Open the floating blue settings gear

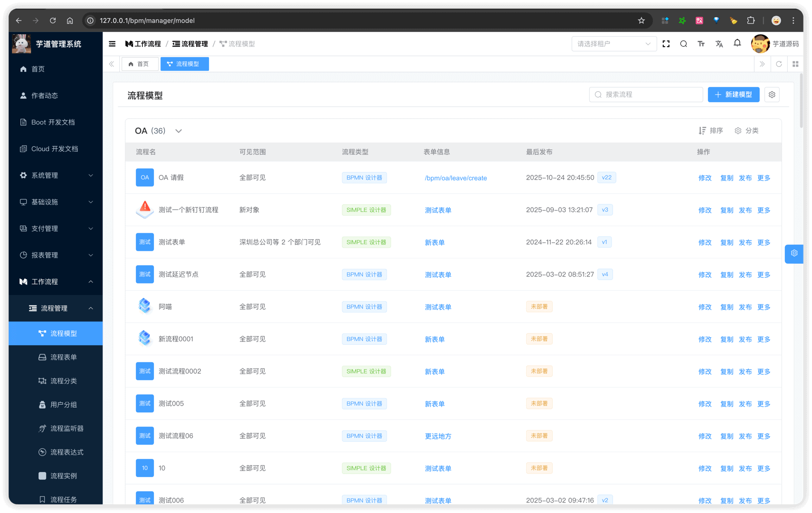[794, 254]
